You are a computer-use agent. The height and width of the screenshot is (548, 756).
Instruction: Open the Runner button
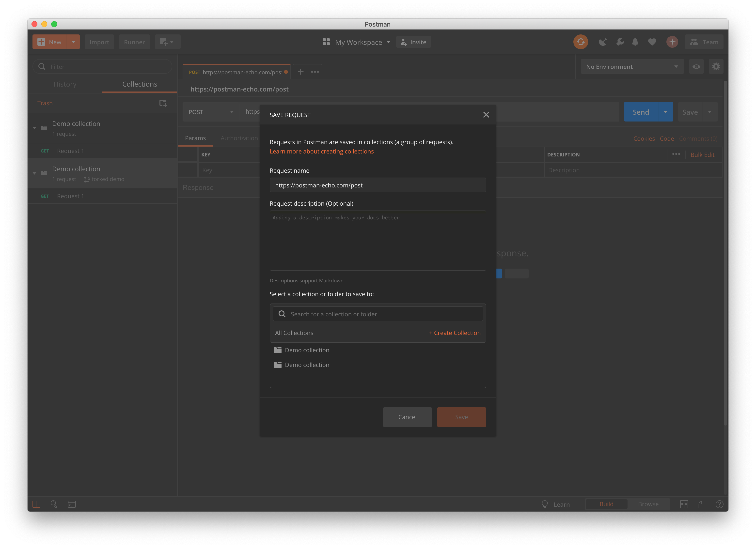coord(134,42)
